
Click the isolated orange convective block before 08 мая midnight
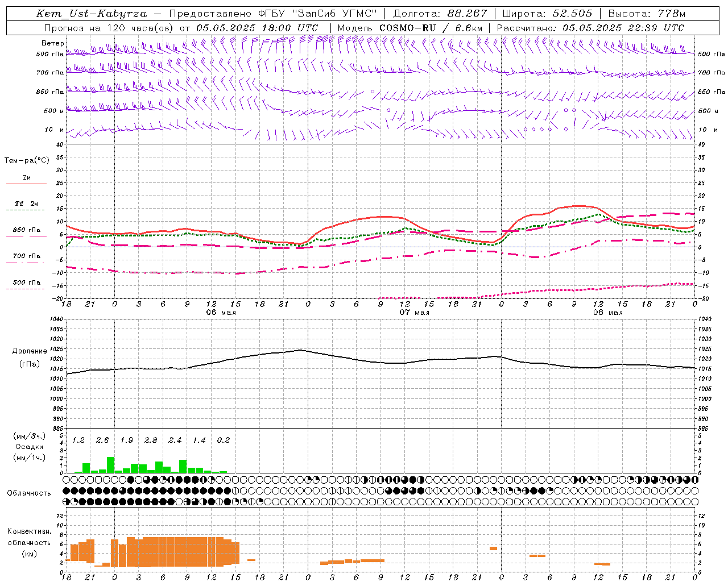coord(493,548)
